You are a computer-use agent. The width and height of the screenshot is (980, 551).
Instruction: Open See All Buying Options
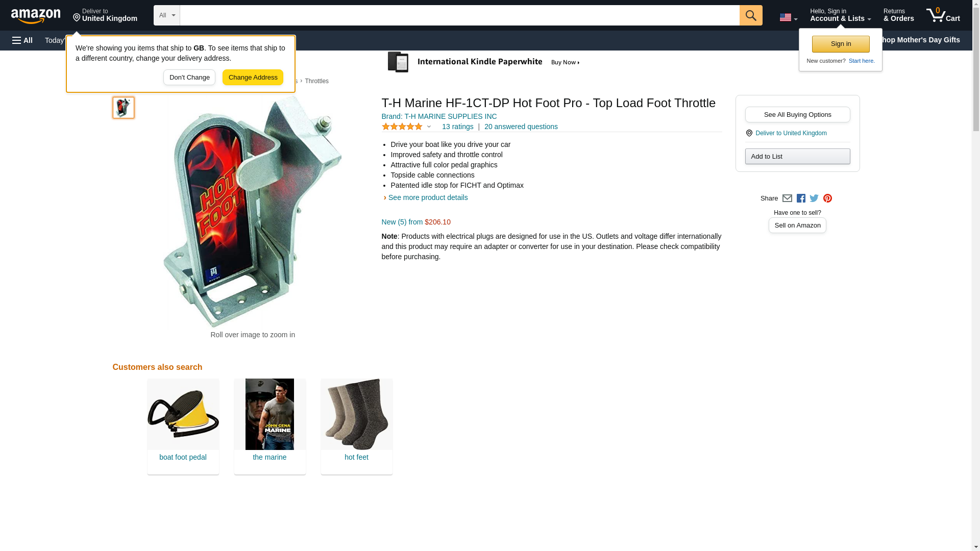[x=797, y=115]
